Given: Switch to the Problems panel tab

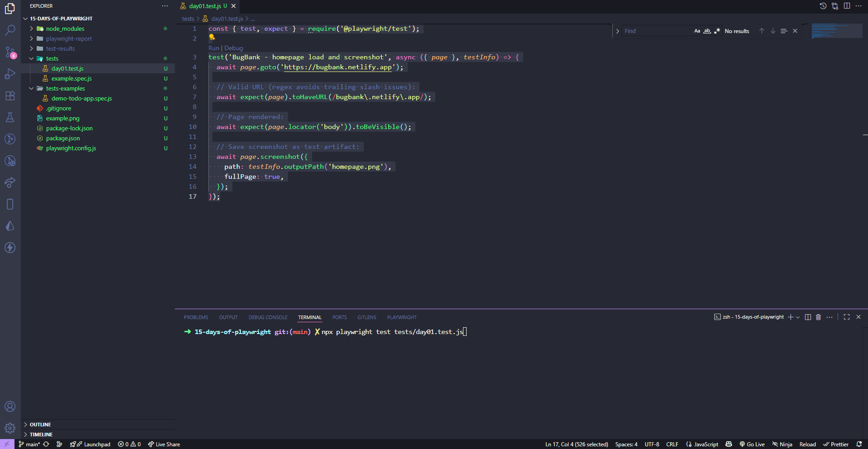Looking at the screenshot, I should point(196,317).
